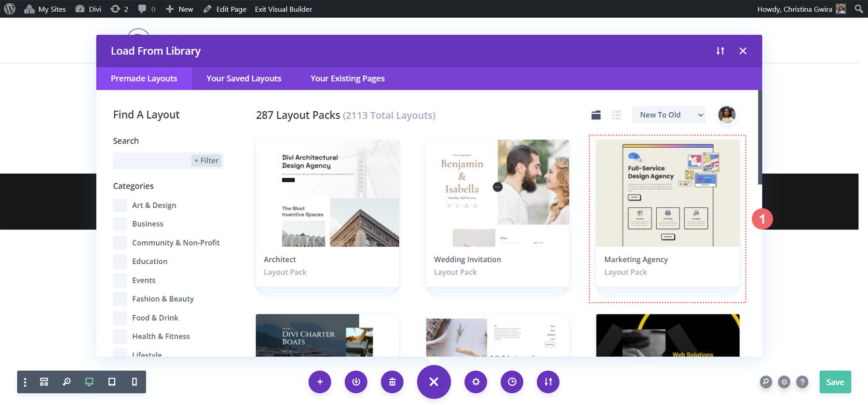Exit Visual Builder link

284,9
